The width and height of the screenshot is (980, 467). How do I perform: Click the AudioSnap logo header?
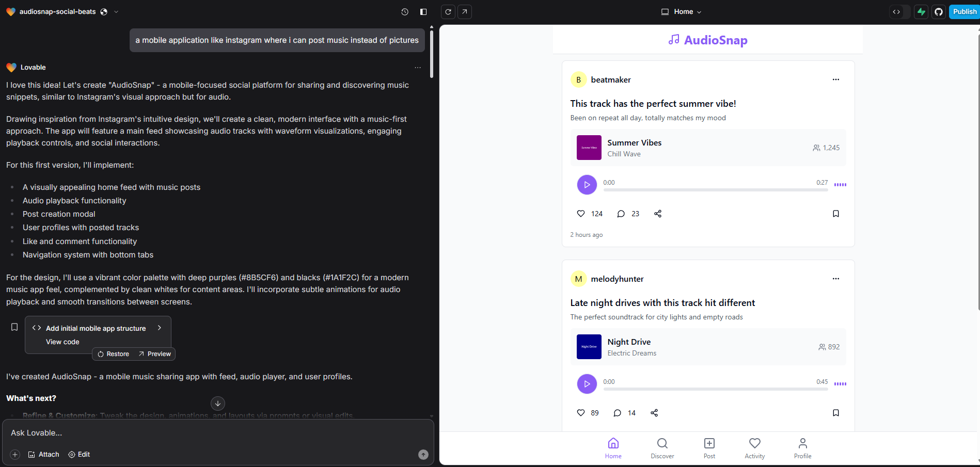pyautogui.click(x=708, y=40)
